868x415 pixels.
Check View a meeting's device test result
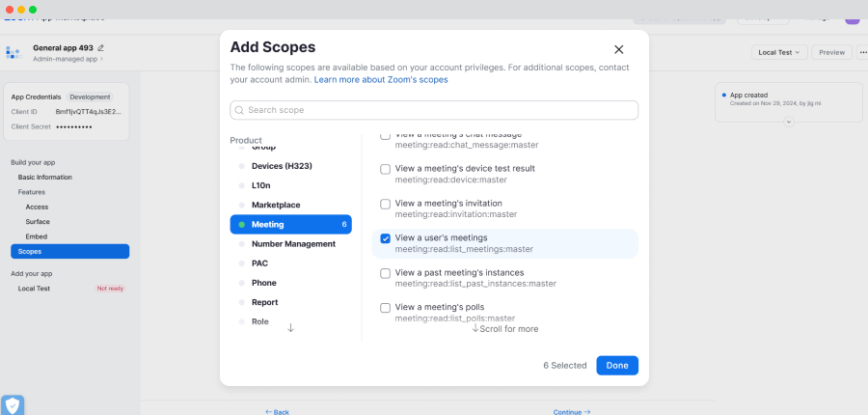point(385,169)
